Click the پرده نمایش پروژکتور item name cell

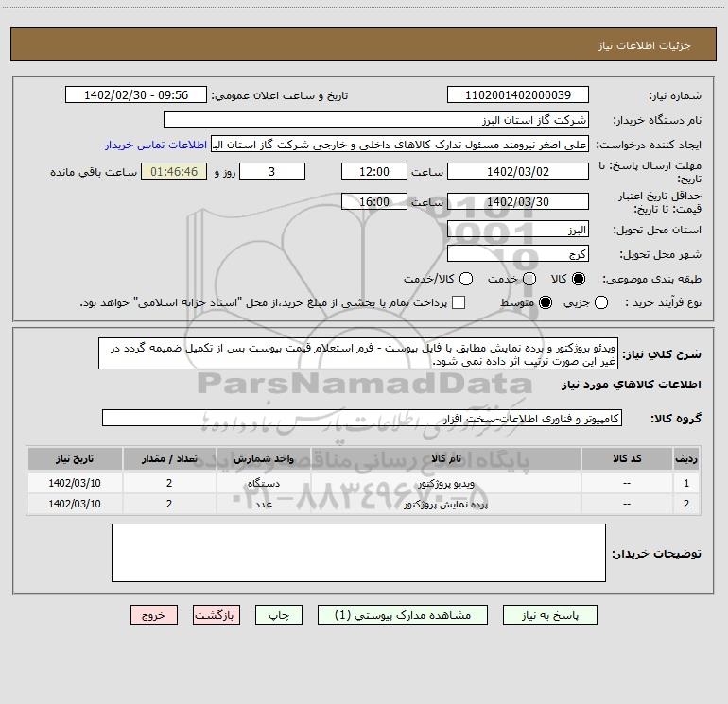[x=445, y=504]
